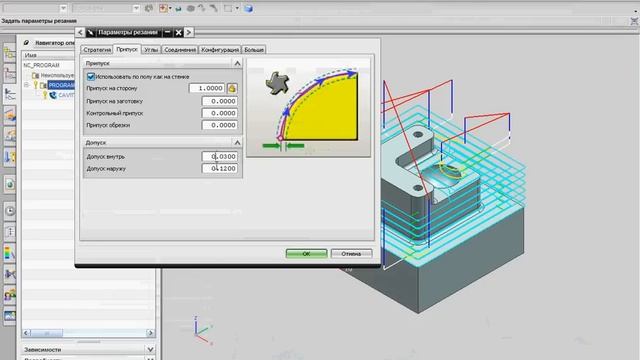
Task: Uncheck Использовать по полу как на стенке
Action: (x=91, y=76)
